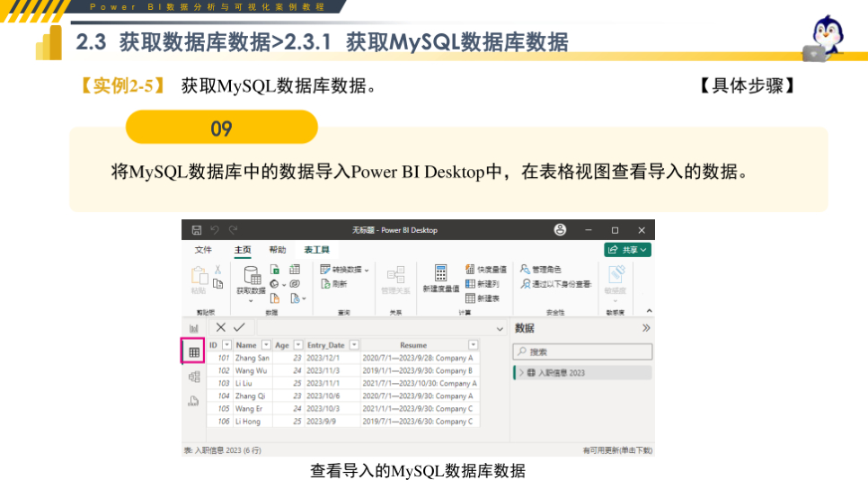
Task: Click the Resume cell ending in "2023/10/30: Company A"
Action: pos(420,383)
